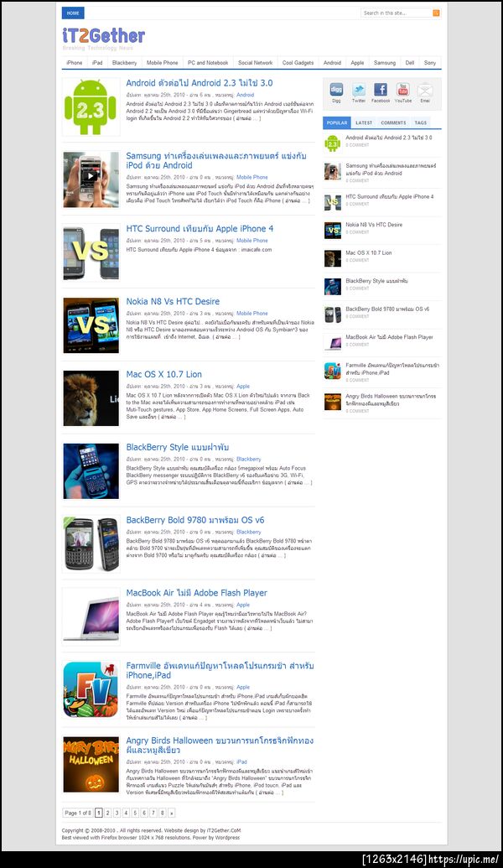Open HTC Surround Apple iPhone 4 article title
This screenshot has height=868, width=503.
coord(200,229)
